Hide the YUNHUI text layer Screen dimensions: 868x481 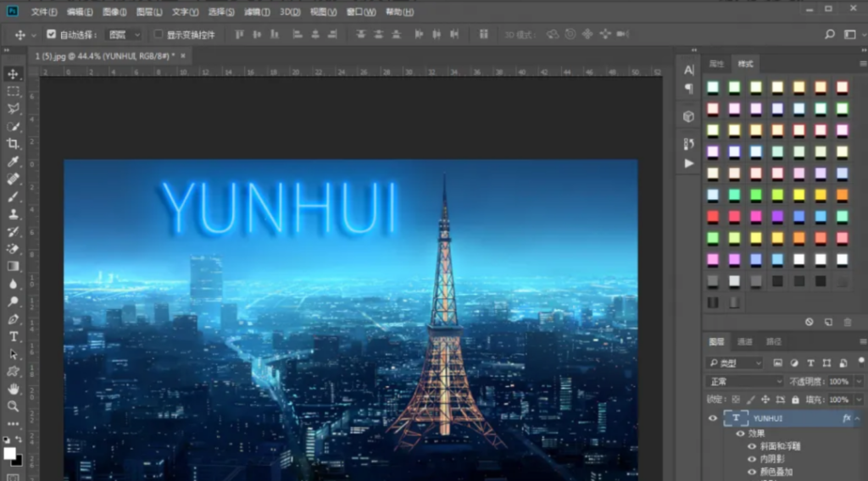tap(713, 418)
